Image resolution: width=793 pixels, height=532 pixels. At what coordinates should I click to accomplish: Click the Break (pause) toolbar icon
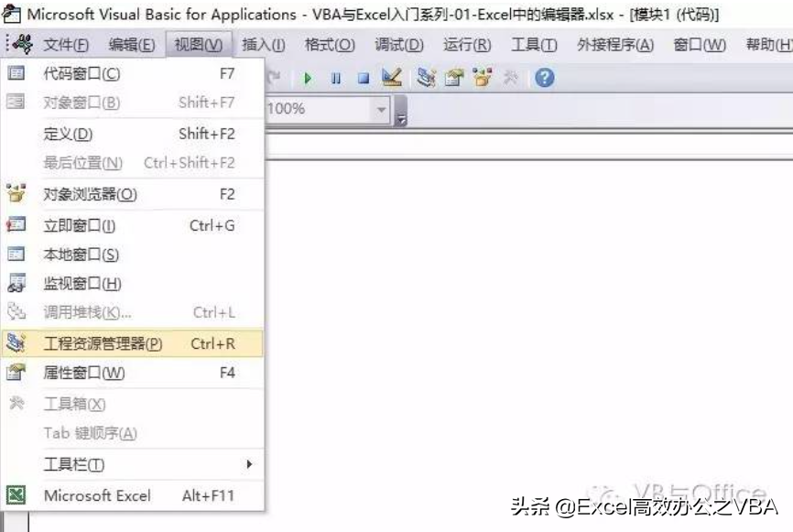tap(335, 79)
